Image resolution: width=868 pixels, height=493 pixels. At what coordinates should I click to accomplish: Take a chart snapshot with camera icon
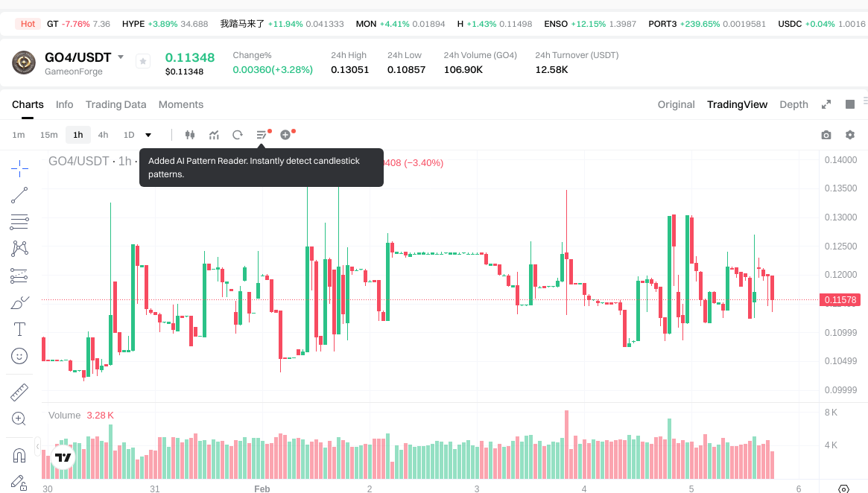[826, 135]
